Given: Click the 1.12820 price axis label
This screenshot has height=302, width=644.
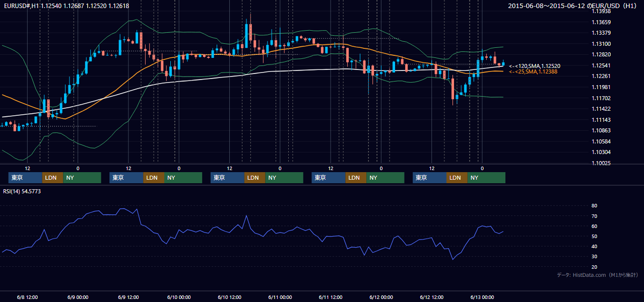Looking at the screenshot, I should pyautogui.click(x=601, y=55).
